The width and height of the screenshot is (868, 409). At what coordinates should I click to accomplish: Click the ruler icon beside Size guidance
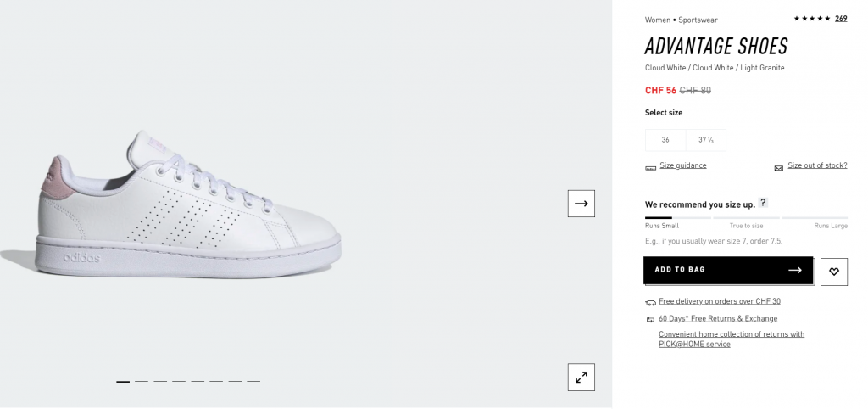coord(650,168)
